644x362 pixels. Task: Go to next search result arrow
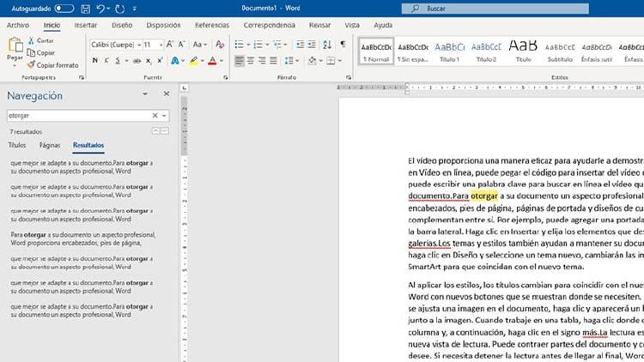165,131
